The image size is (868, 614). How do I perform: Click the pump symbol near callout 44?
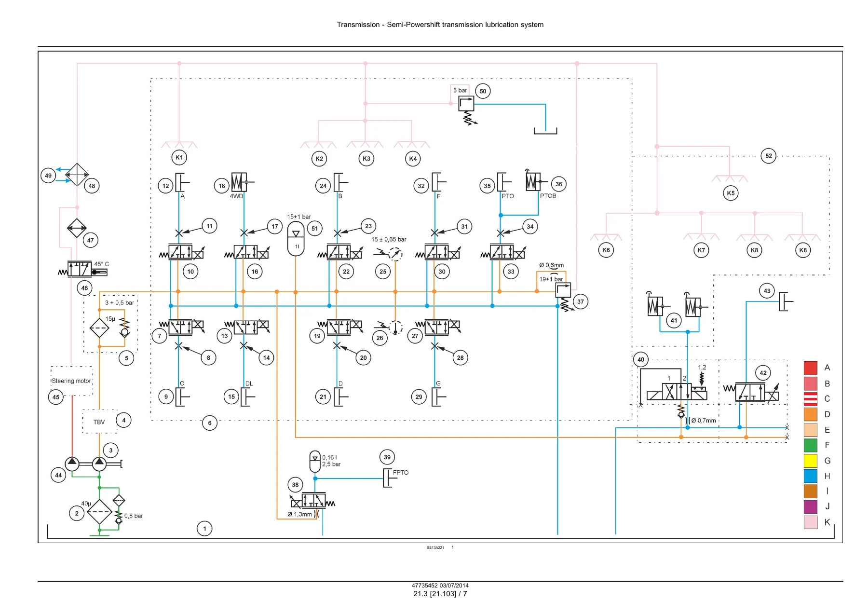(72, 464)
